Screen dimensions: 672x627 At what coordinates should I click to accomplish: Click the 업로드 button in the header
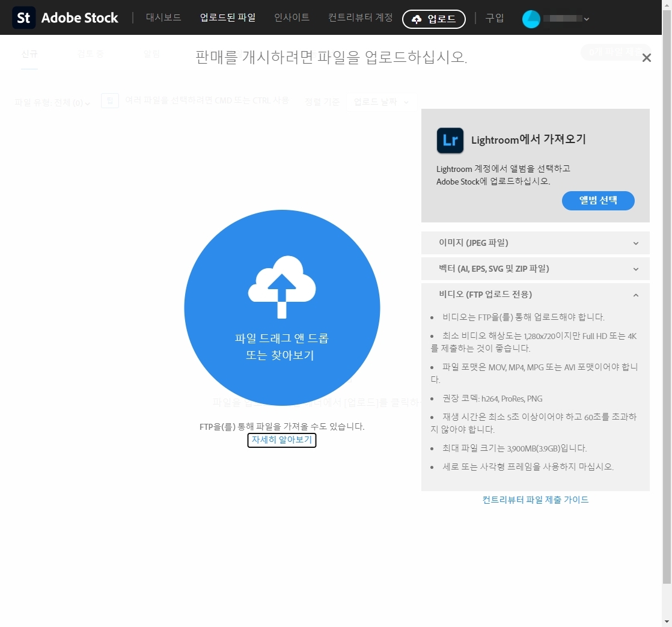tap(434, 19)
